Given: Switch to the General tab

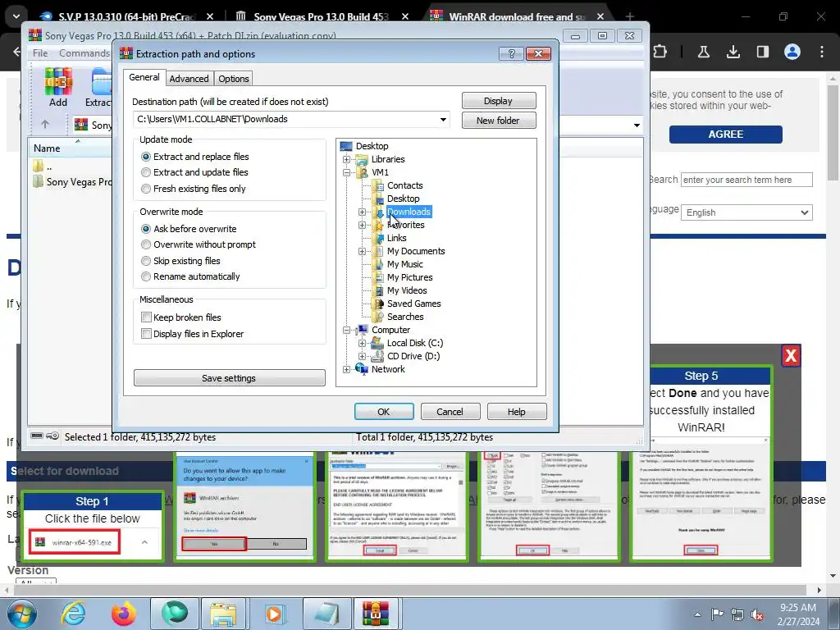Looking at the screenshot, I should (144, 77).
